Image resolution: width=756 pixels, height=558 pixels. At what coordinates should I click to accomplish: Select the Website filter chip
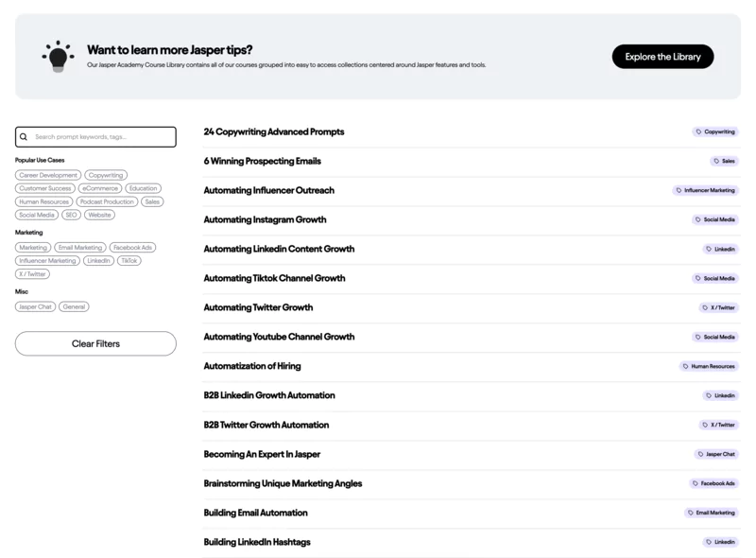pyautogui.click(x=99, y=215)
